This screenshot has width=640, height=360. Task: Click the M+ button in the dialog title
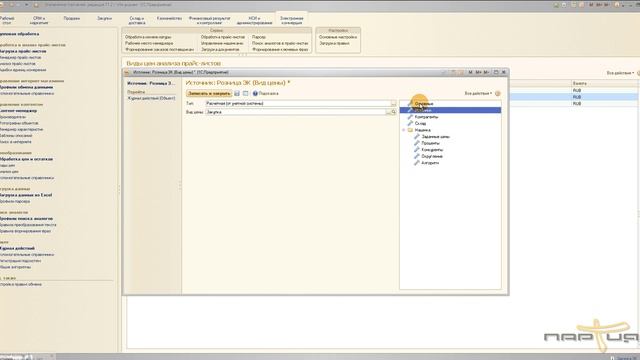tap(478, 72)
